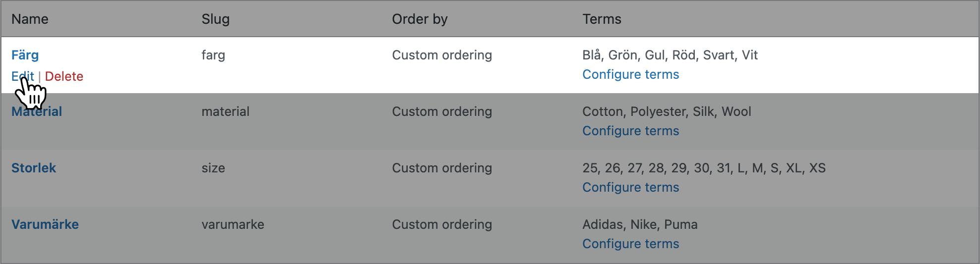This screenshot has width=980, height=264.
Task: Configure terms for Material attribute
Action: pos(630,131)
